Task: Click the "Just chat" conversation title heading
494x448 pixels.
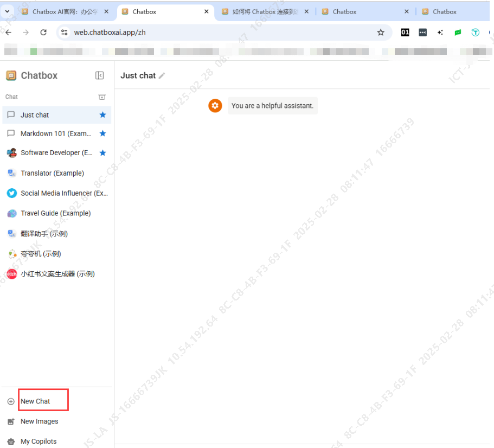Action: [138, 75]
